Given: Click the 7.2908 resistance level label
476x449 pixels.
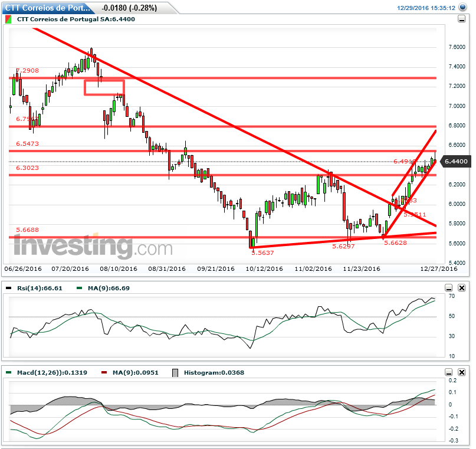Looking at the screenshot, I should point(27,70).
